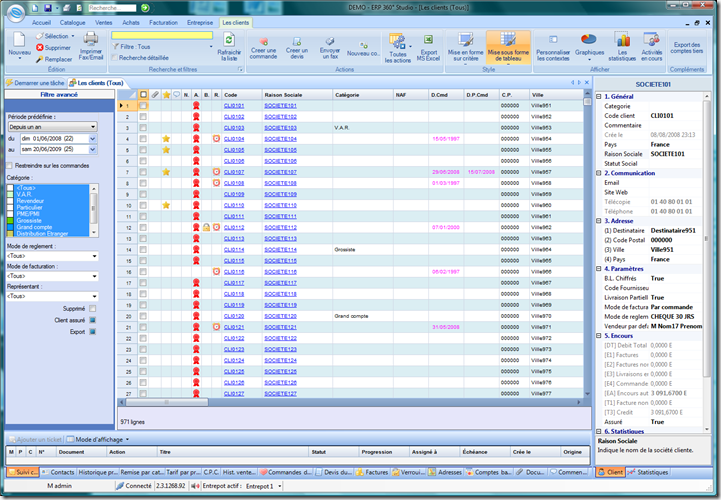Switch to the Statistiques tab
The width and height of the screenshot is (721, 500).
pyautogui.click(x=648, y=472)
